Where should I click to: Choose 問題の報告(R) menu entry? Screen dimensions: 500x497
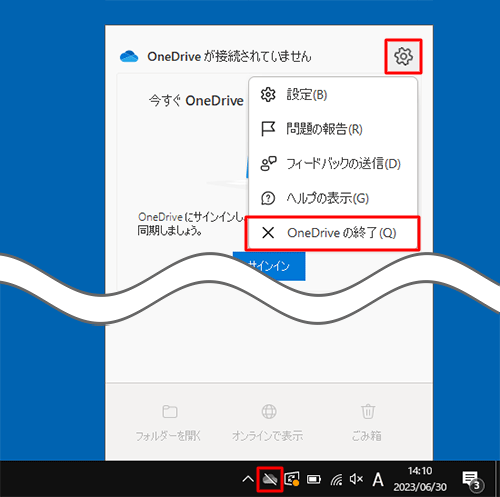[x=333, y=129]
